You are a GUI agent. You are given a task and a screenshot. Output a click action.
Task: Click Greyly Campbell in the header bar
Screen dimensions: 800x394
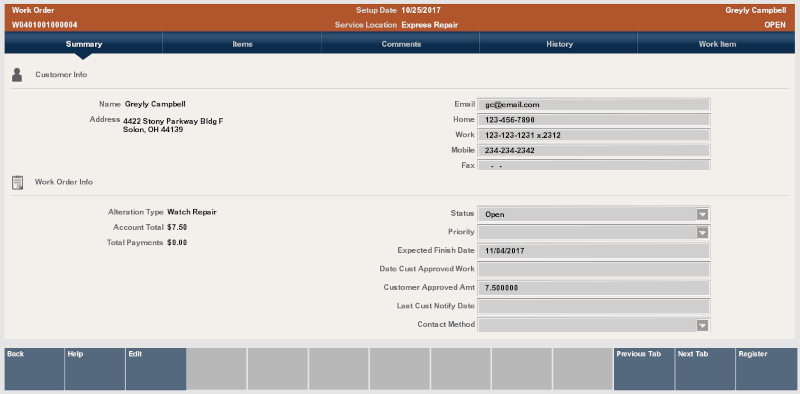pos(756,10)
